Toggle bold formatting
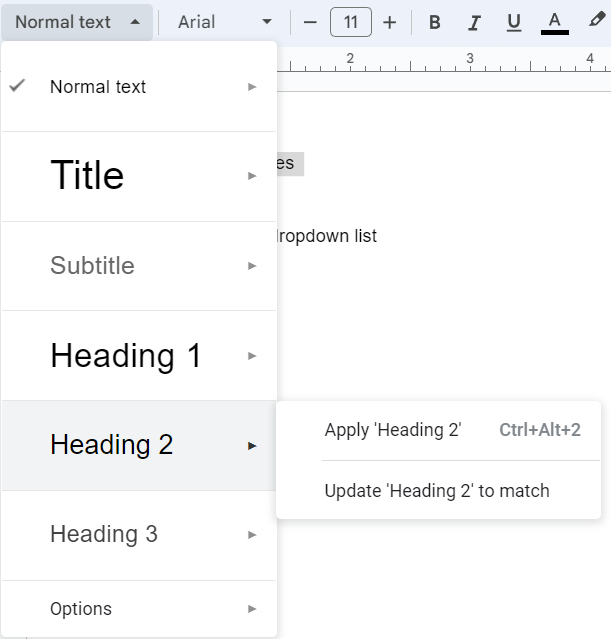611x639 pixels. click(435, 22)
